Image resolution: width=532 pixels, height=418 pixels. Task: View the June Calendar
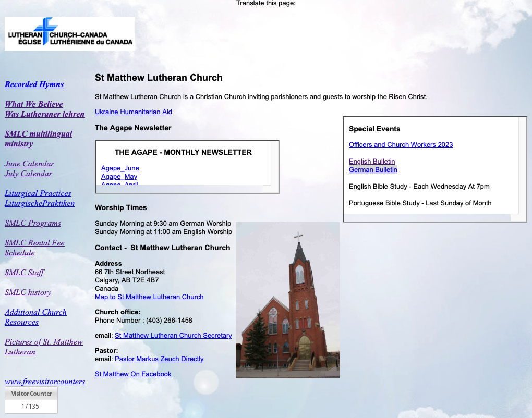pos(29,164)
